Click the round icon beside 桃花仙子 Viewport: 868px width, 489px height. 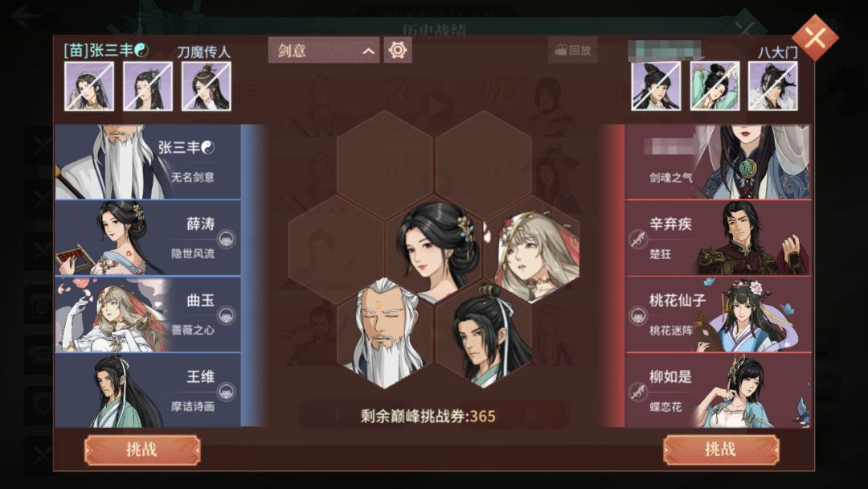pos(637,315)
